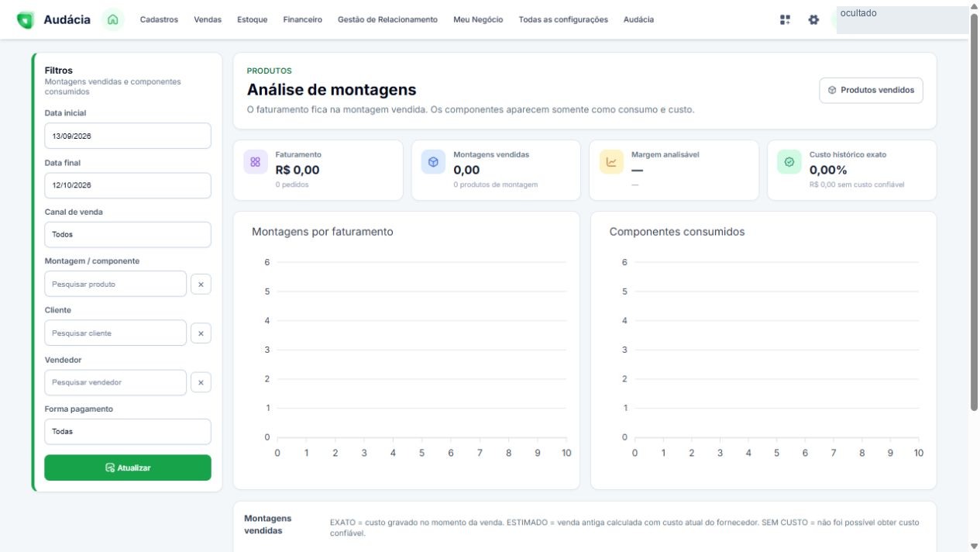Screen dimensions: 980x552
Task: Open the settings gear icon
Action: [x=813, y=20]
